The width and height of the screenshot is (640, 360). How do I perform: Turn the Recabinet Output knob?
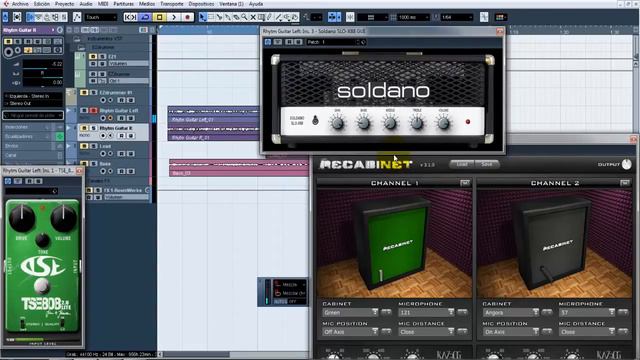627,164
